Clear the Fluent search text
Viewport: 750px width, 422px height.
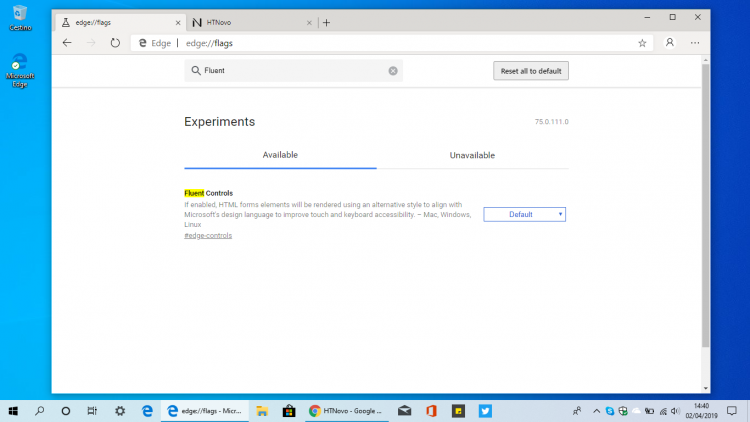coord(393,71)
